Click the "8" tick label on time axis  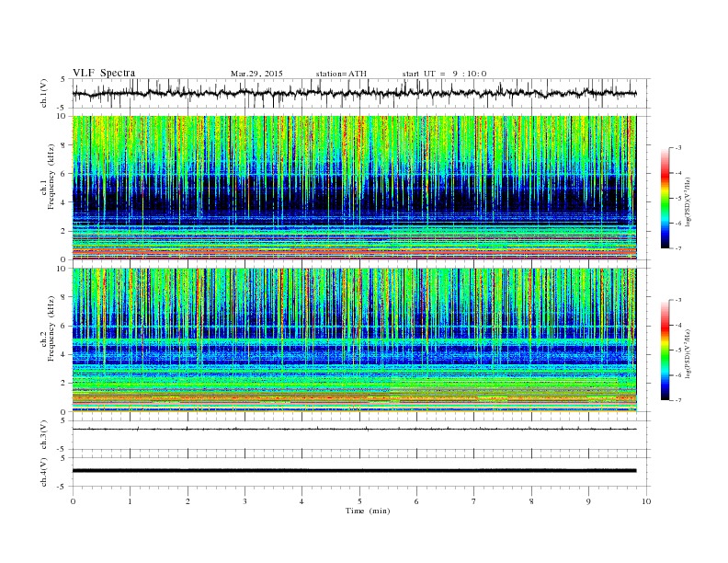531,501
